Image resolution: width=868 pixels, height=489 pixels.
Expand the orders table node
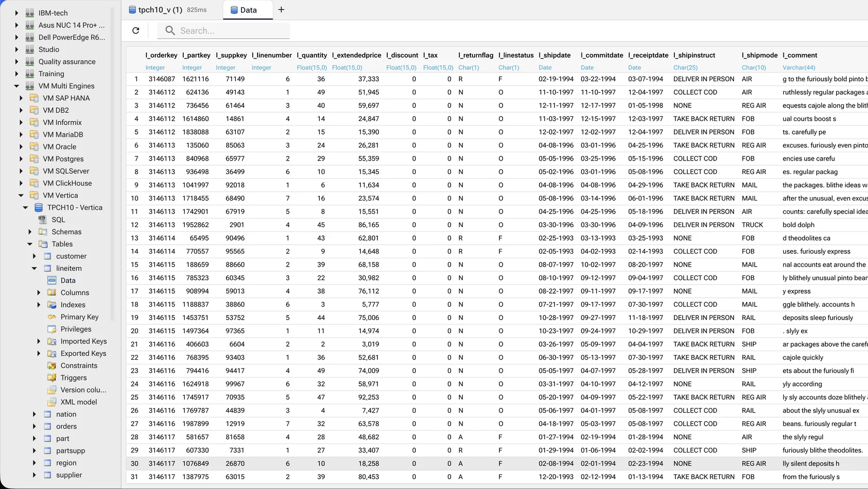(x=34, y=426)
